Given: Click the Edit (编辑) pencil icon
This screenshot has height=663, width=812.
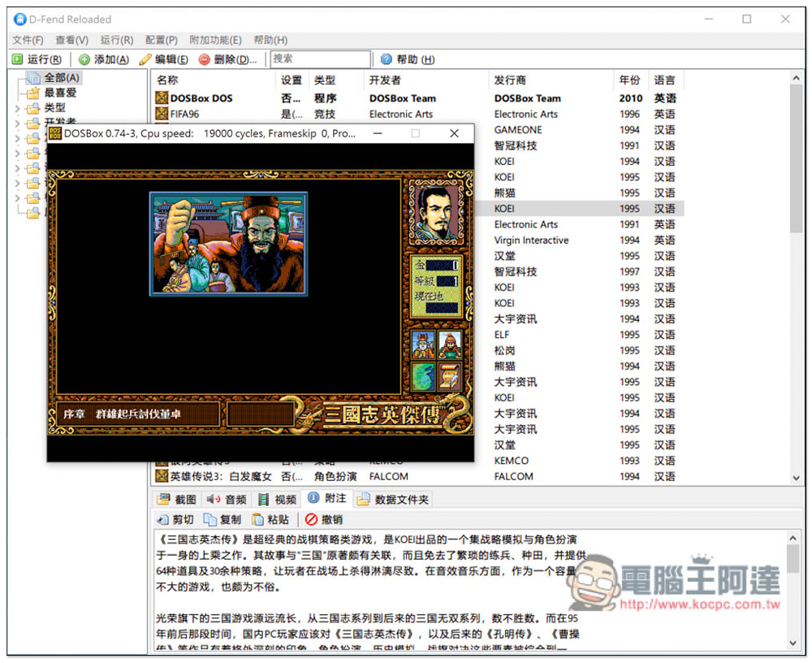Looking at the screenshot, I should (145, 59).
